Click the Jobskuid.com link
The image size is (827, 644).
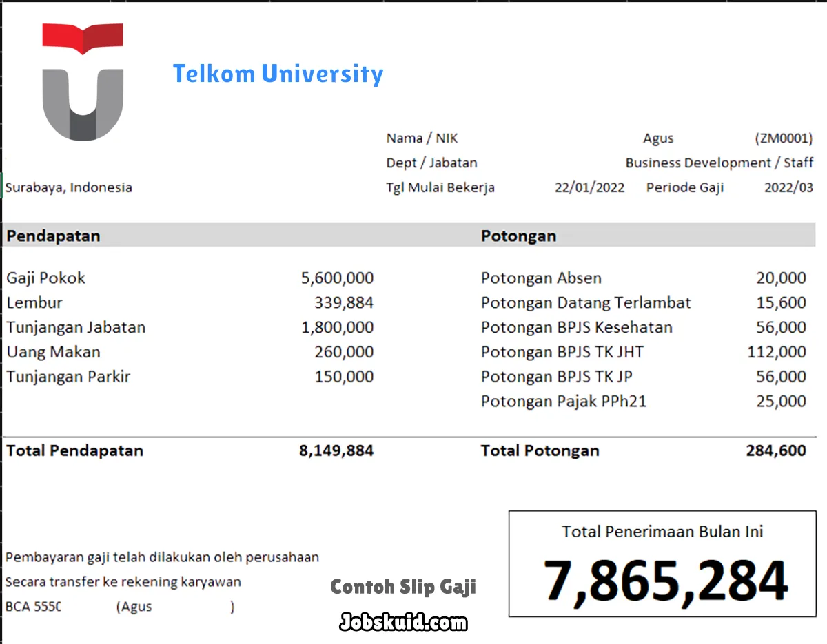coord(403,623)
